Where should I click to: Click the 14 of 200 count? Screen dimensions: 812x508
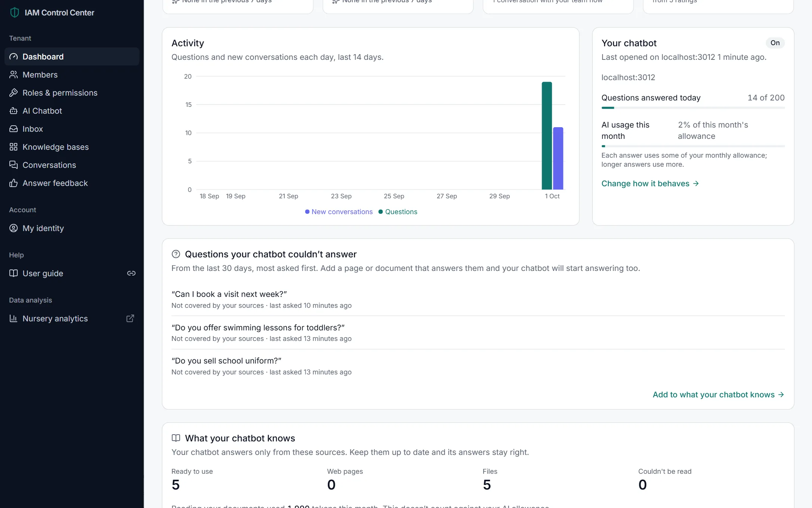pos(766,98)
